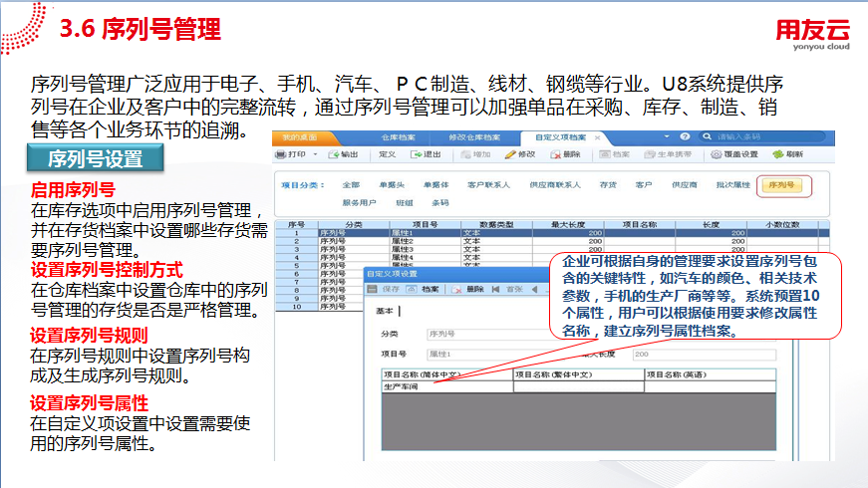Click 删除 in 自定义项设置 dialog toolbar
The width and height of the screenshot is (868, 488).
(x=468, y=290)
